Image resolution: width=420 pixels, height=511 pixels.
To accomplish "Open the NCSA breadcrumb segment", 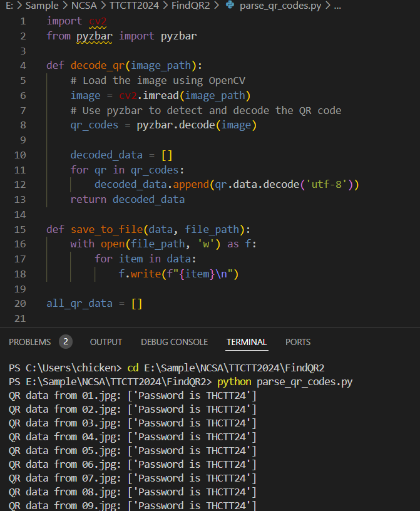I will [x=84, y=5].
